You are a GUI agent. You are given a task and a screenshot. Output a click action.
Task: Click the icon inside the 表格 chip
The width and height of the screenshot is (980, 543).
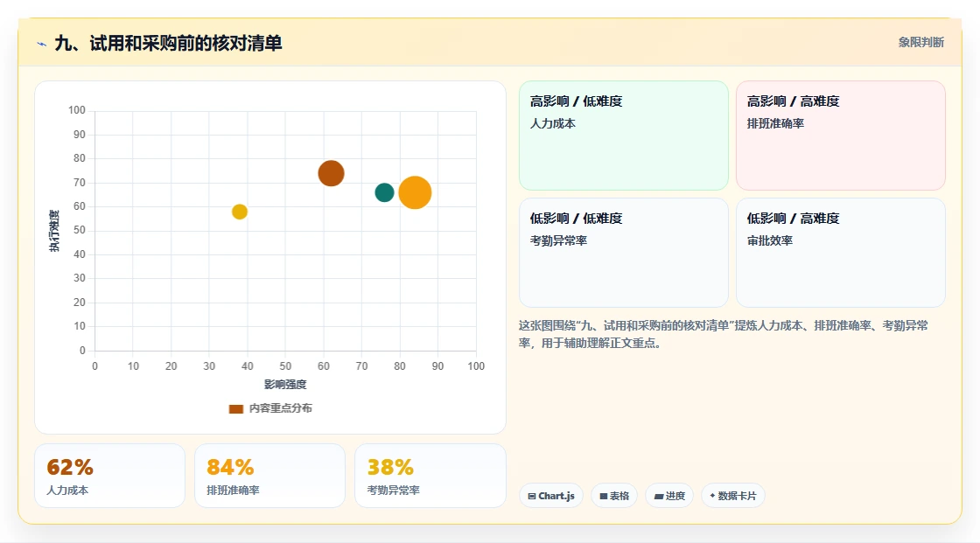(604, 496)
